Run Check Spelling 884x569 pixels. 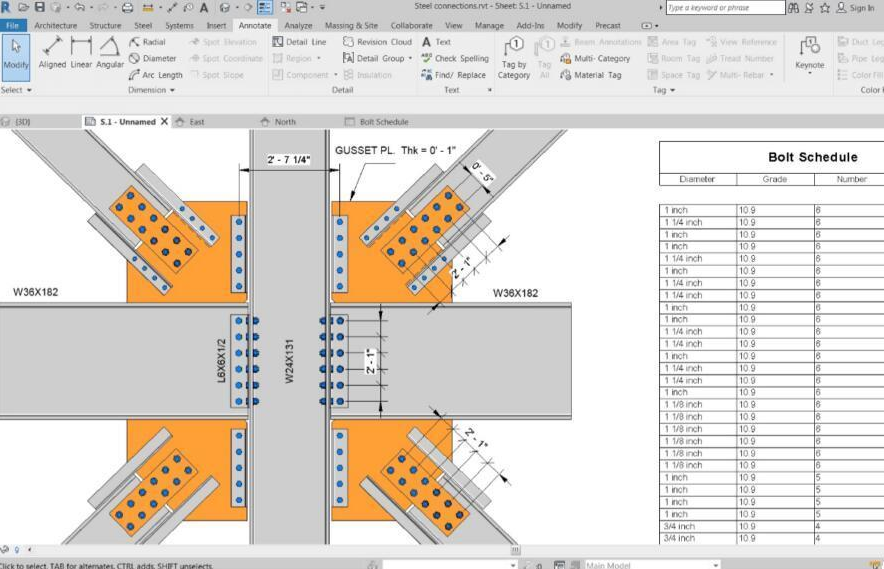click(454, 58)
